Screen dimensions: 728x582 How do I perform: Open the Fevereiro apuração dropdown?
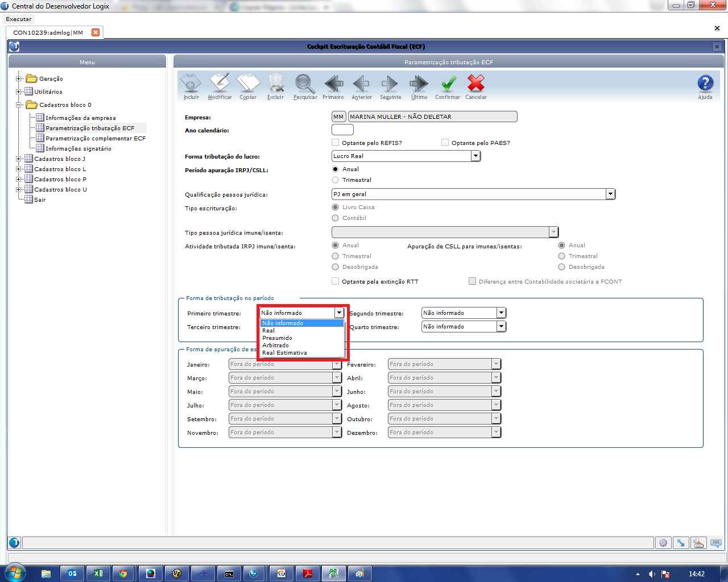tap(496, 364)
